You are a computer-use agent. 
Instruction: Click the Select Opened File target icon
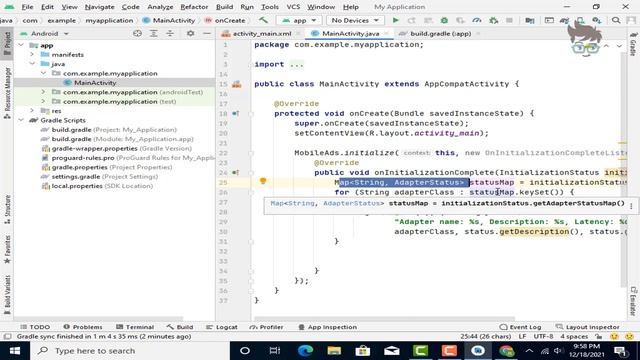click(x=137, y=33)
